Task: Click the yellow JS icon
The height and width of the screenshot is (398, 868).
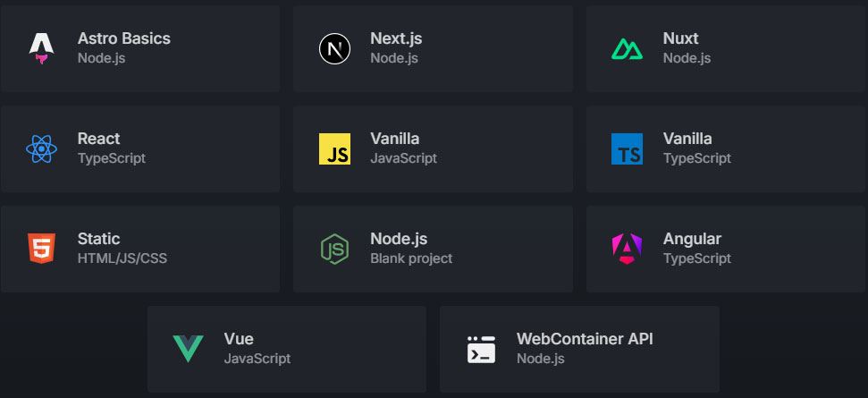Action: (x=334, y=148)
